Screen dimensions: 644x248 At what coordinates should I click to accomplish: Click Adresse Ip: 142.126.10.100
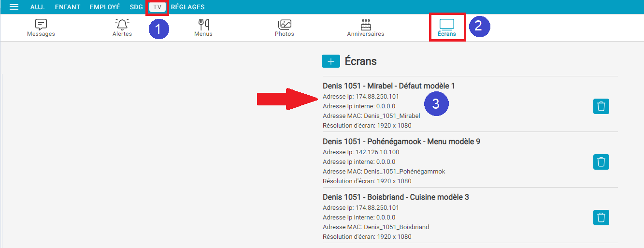point(361,152)
